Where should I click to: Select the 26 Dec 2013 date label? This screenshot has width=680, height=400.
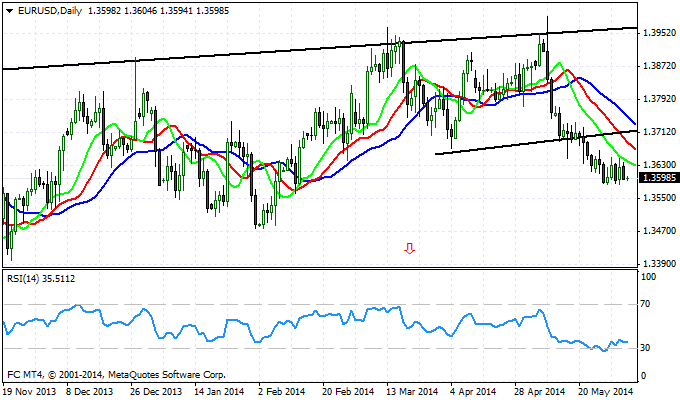[157, 391]
